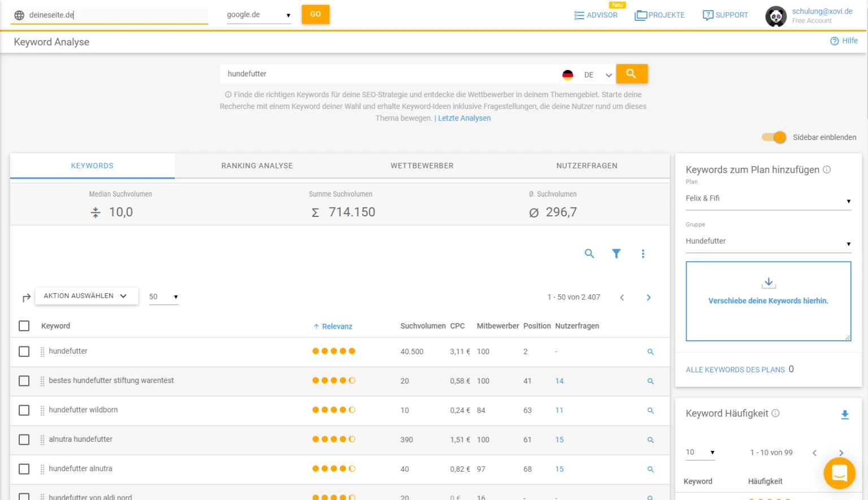Switch to the Ranking Analyse tab

pyautogui.click(x=257, y=166)
